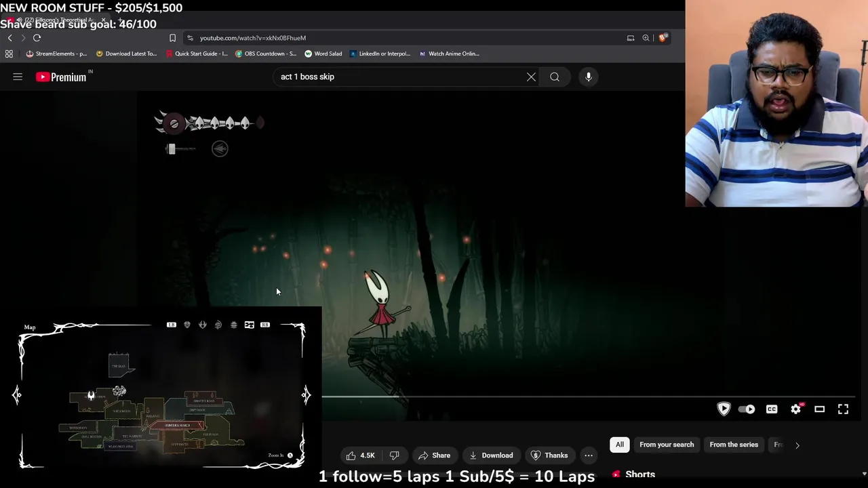
Task: Dislike the video with thumbs down
Action: pyautogui.click(x=395, y=455)
